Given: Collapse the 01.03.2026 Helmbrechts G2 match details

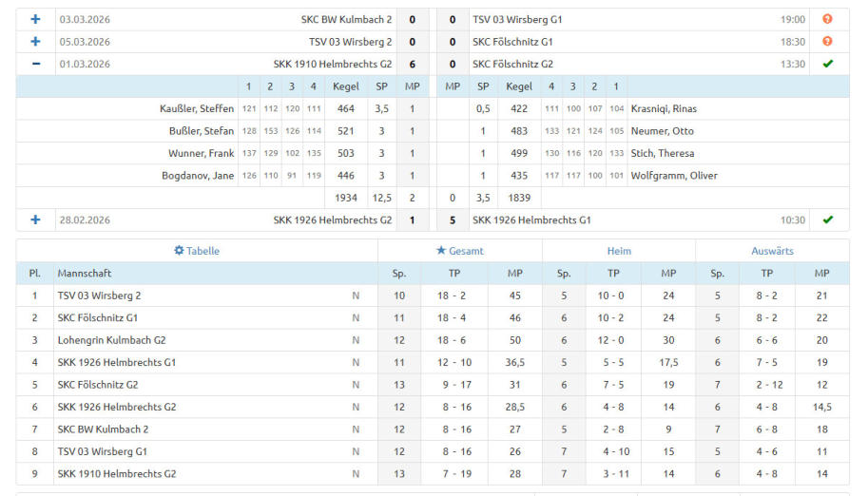Looking at the screenshot, I should pos(36,65).
